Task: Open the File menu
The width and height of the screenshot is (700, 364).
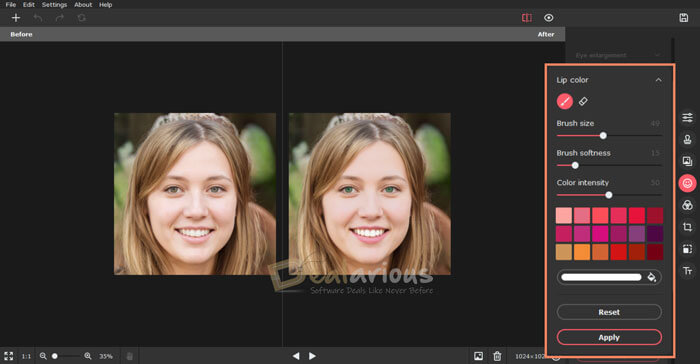Action: tap(11, 4)
